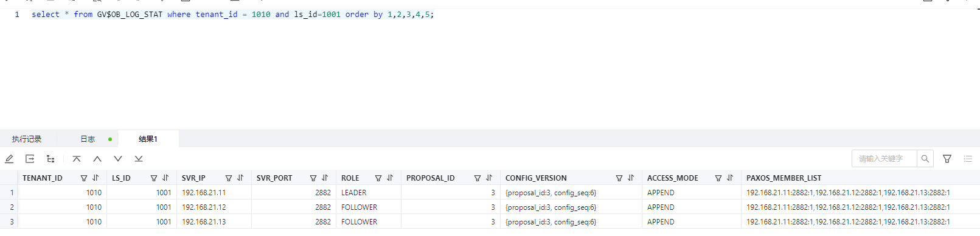Screen dimensions: 980x236
Task: Click cell with IP 192.168.21.11
Action: (x=214, y=193)
